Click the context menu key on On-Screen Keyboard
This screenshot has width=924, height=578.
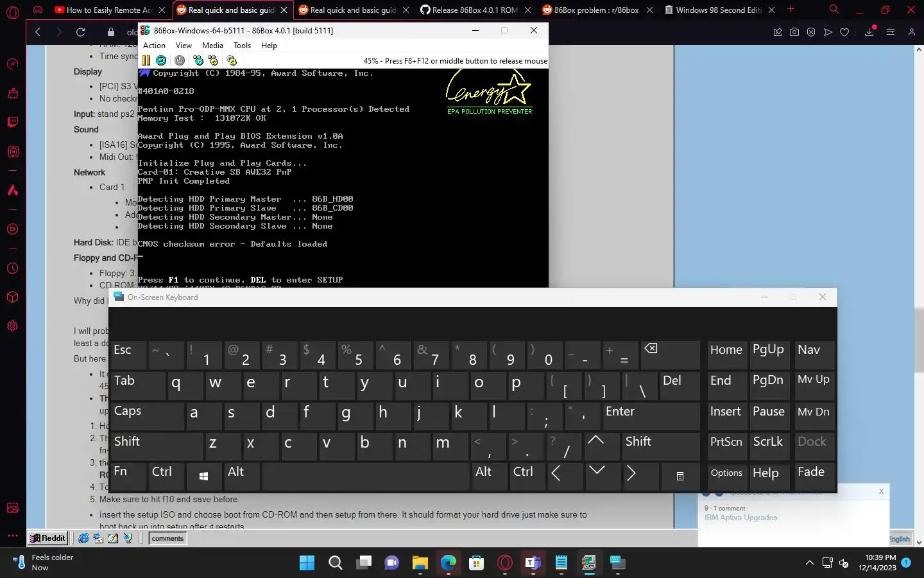[x=680, y=477]
